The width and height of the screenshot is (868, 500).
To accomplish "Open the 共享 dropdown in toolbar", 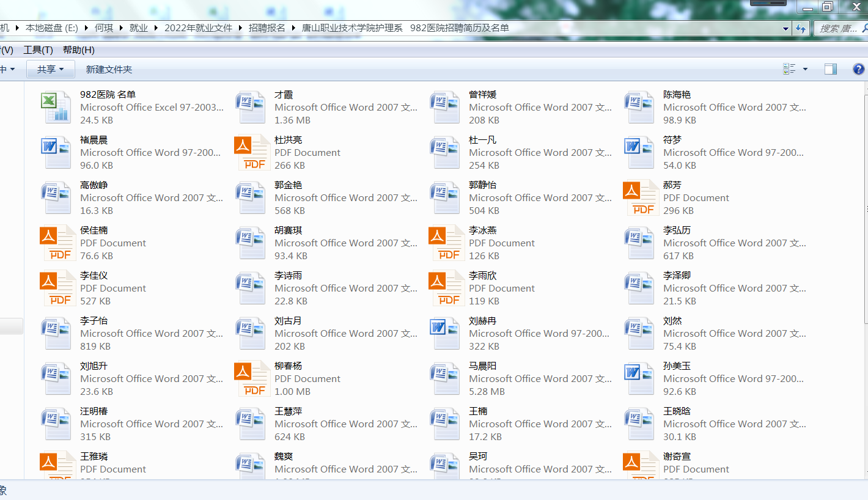I will pyautogui.click(x=50, y=69).
